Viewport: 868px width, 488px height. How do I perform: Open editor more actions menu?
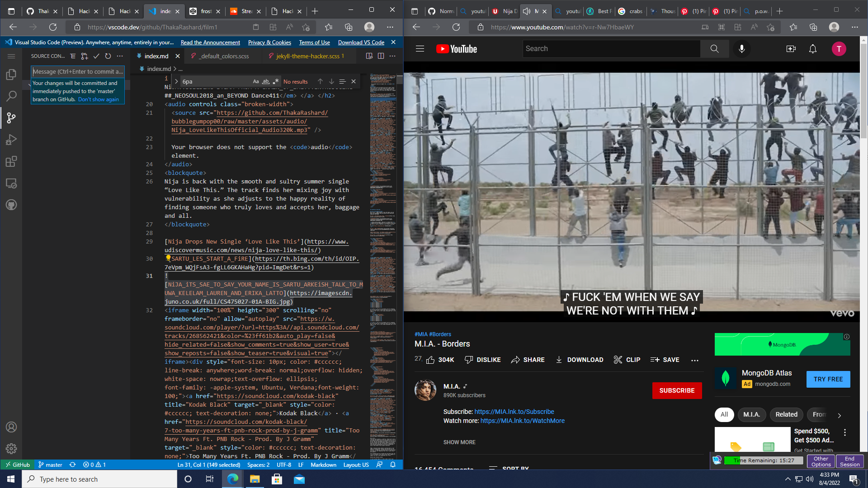click(x=392, y=56)
